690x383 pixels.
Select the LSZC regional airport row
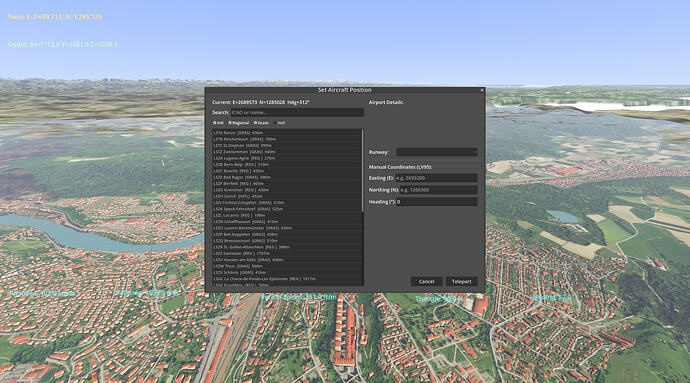[x=287, y=171]
